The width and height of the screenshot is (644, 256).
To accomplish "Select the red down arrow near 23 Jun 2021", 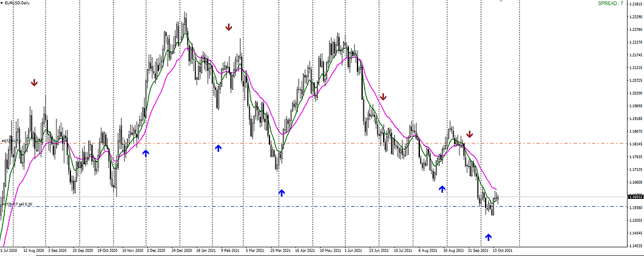I will coord(382,97).
